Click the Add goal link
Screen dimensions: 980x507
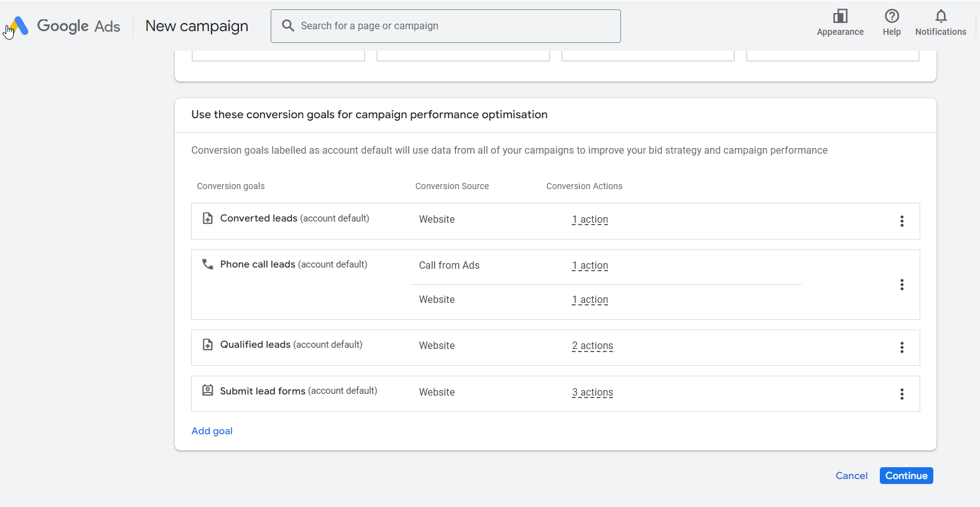[x=212, y=431]
